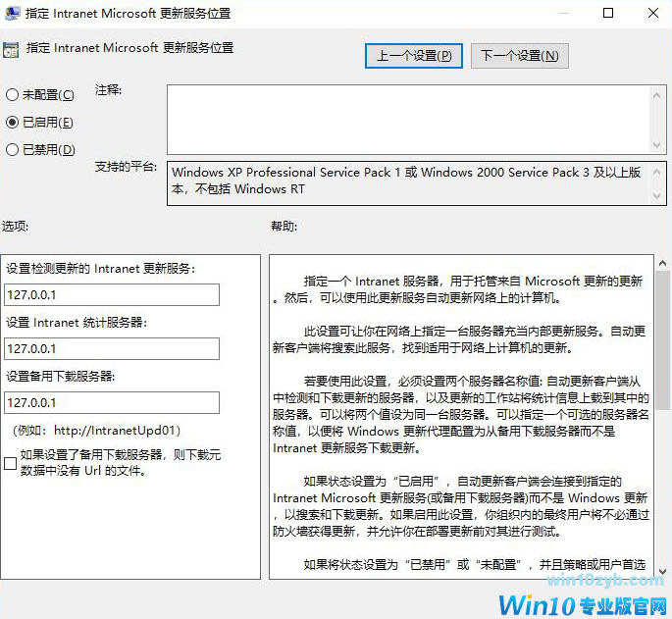Click the Intranet 统计服务器 address field

click(112, 348)
